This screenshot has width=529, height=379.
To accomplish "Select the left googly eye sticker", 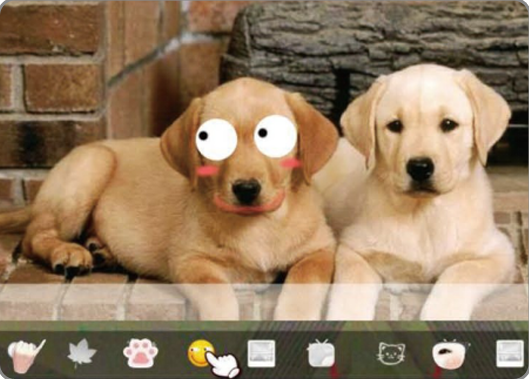I will [216, 140].
